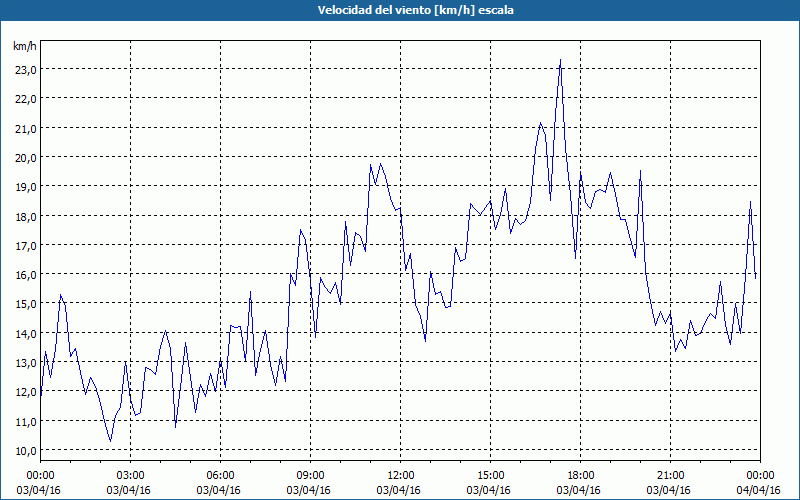Viewport: 800px width, 500px height.
Task: Click the lowest wind speed dip near 10 km/h
Action: 110,441
